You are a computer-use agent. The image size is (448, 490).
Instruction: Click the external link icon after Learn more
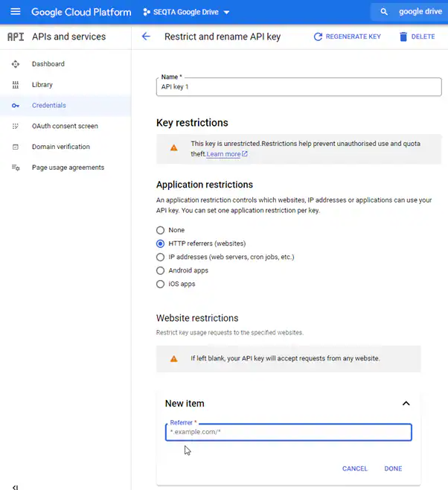click(x=245, y=153)
